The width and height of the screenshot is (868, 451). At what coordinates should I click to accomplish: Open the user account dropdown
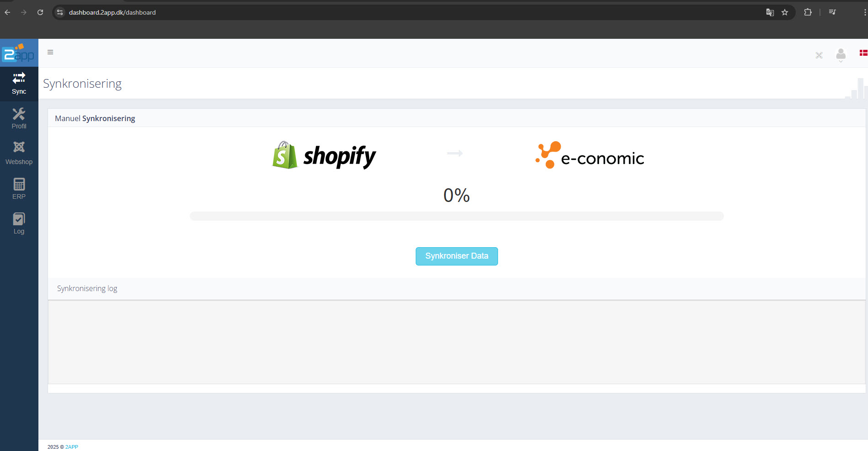click(x=841, y=55)
